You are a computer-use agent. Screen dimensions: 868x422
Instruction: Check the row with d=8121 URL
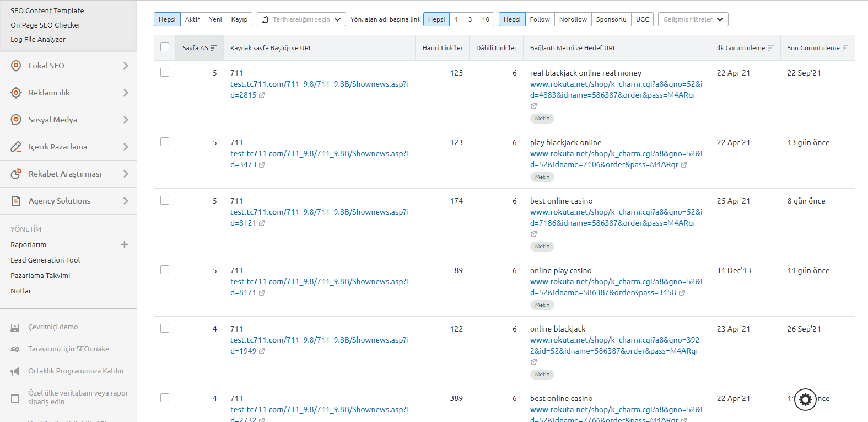coord(165,200)
